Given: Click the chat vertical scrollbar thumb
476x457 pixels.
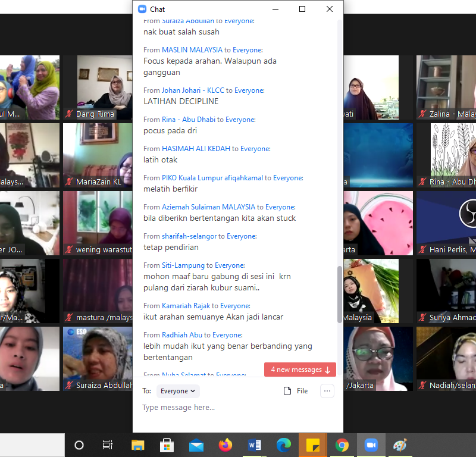Looking at the screenshot, I should pyautogui.click(x=340, y=295).
